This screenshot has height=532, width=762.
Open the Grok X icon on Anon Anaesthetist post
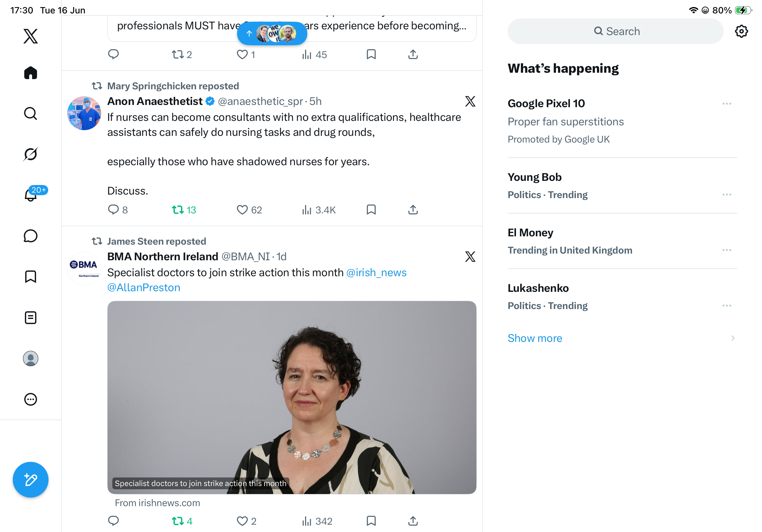470,101
